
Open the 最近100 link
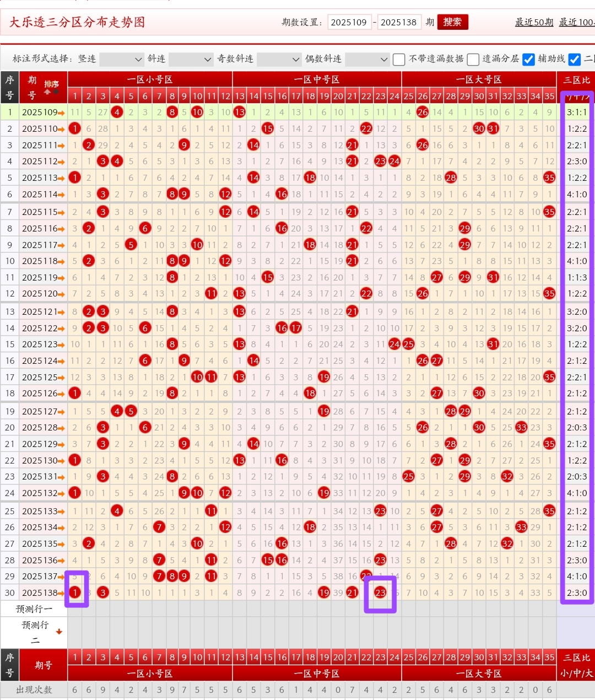pos(577,23)
